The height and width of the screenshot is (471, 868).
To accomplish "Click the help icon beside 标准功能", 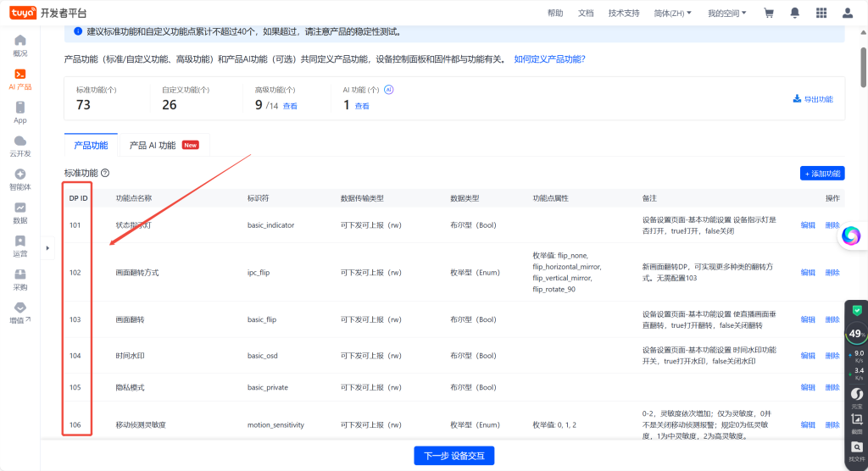I will coord(105,173).
